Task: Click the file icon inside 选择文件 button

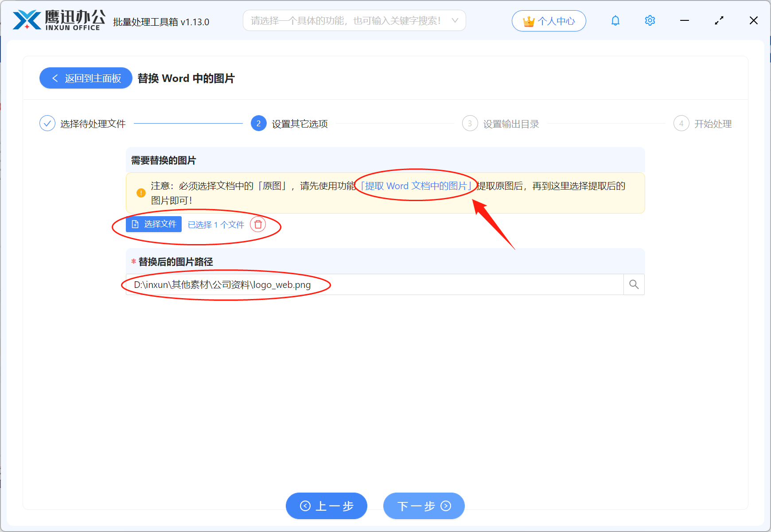Action: tap(135, 225)
